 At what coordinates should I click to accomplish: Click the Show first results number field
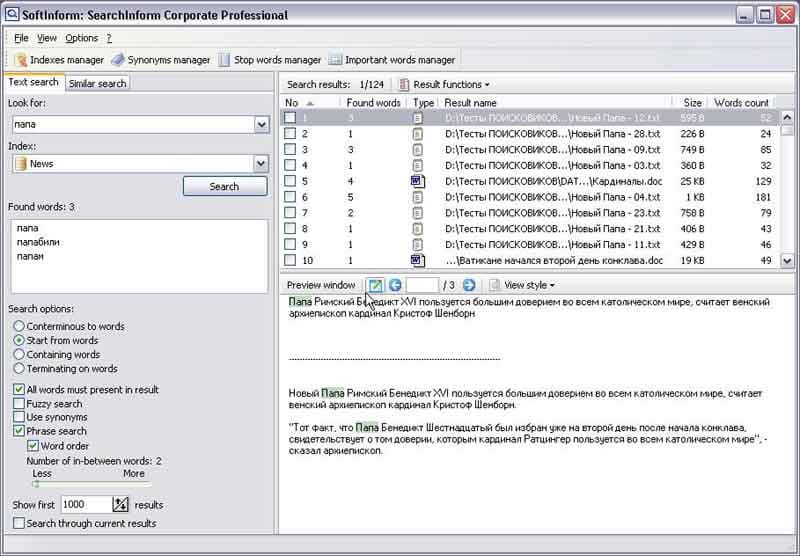[x=86, y=504]
